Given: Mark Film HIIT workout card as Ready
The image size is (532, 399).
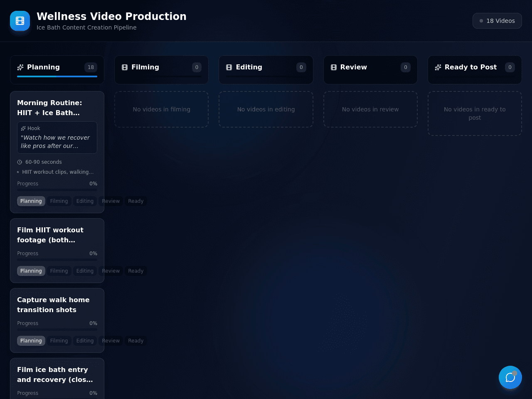Looking at the screenshot, I should click(x=136, y=271).
